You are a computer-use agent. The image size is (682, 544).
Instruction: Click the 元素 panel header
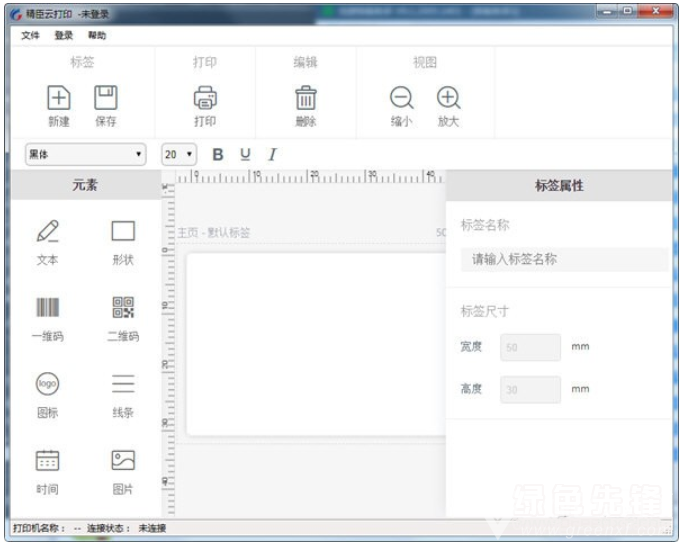coord(85,185)
